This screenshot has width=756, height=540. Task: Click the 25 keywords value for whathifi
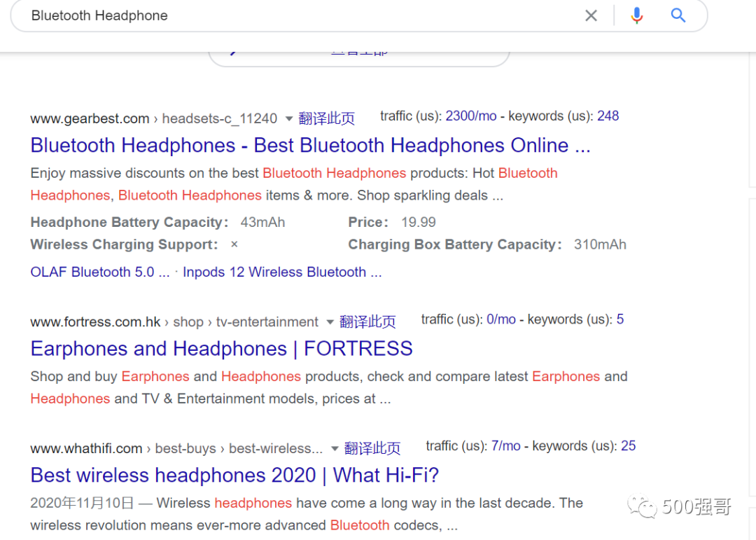click(x=628, y=446)
